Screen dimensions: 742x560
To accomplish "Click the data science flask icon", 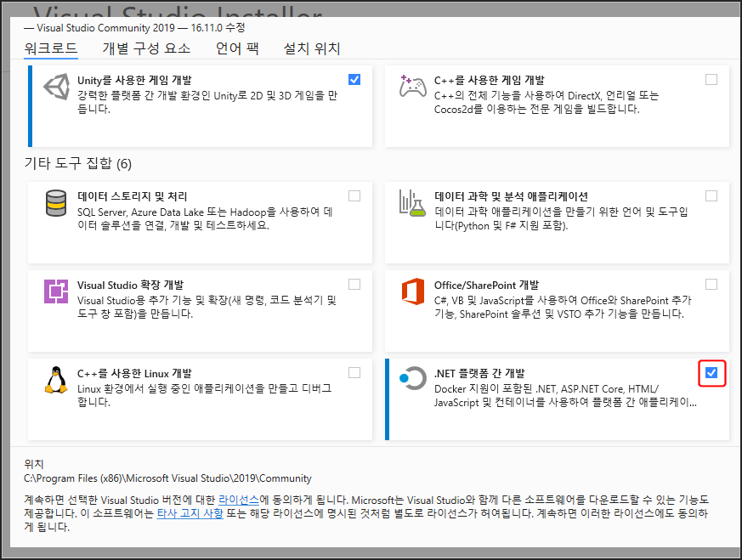I will (x=412, y=203).
